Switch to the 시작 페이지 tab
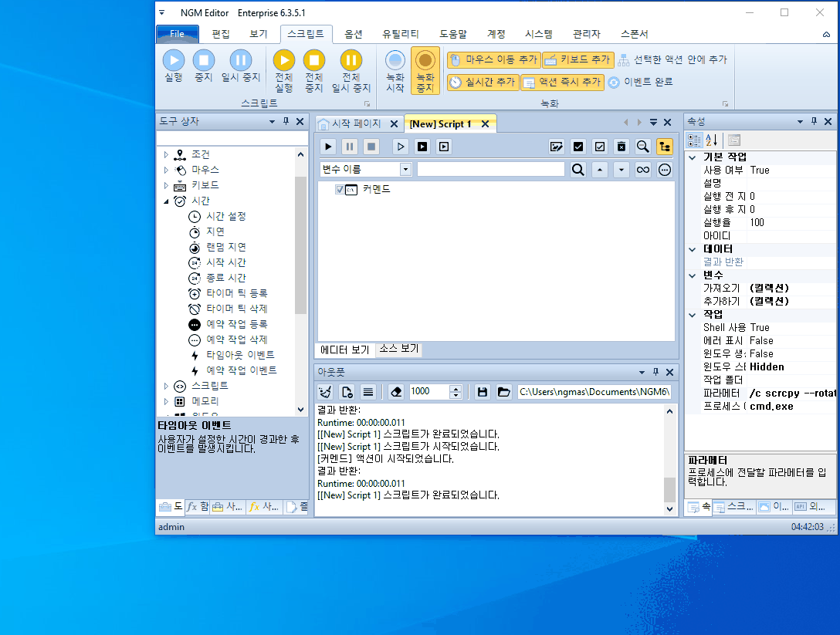The height and width of the screenshot is (635, 840). pyautogui.click(x=356, y=123)
